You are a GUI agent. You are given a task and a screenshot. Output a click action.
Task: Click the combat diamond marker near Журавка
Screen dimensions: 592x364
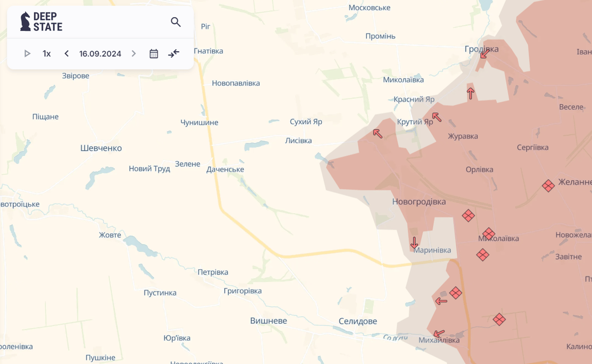(468, 216)
